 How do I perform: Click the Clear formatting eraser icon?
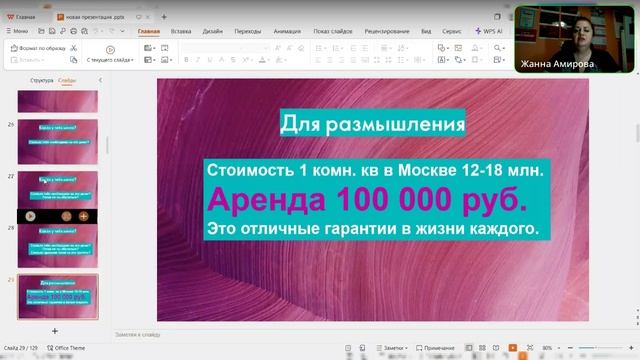coord(301,48)
